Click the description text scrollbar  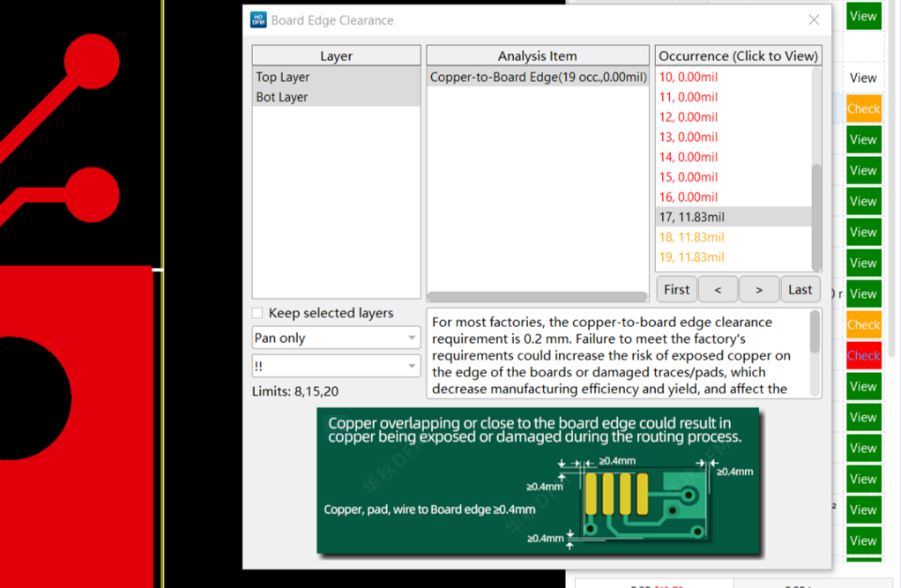pyautogui.click(x=815, y=333)
